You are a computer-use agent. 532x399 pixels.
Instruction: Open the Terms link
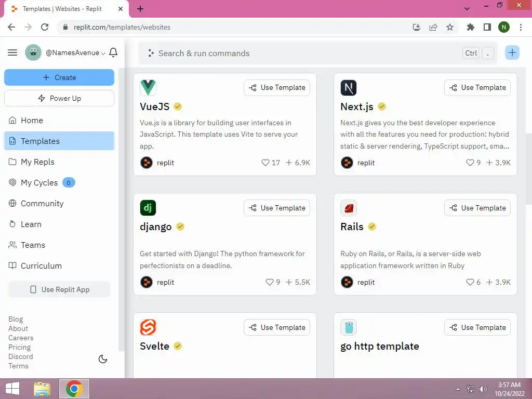coord(18,366)
